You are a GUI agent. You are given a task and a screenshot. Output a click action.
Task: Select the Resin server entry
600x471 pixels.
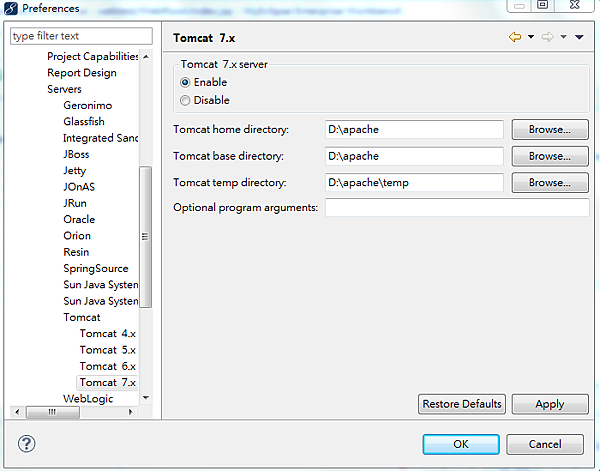point(76,252)
